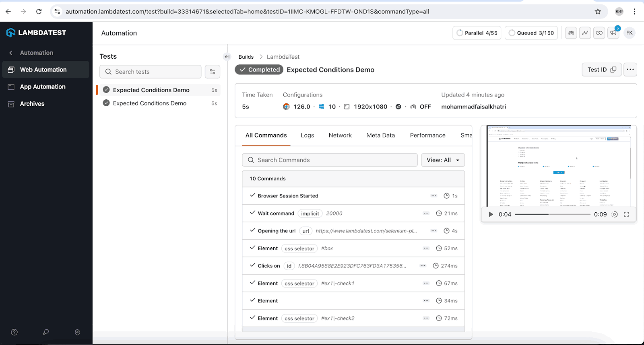
Task: Open tunnel icon in top bar
Action: point(571,33)
